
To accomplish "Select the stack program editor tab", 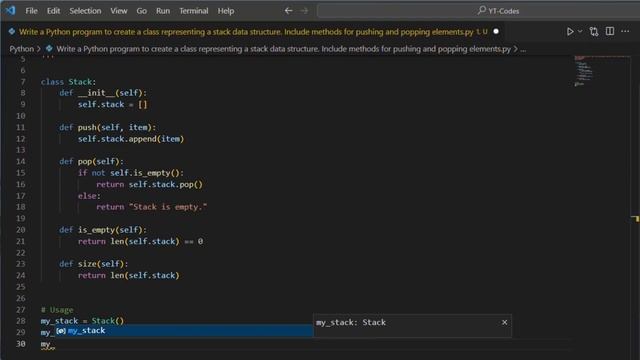I will [x=253, y=32].
